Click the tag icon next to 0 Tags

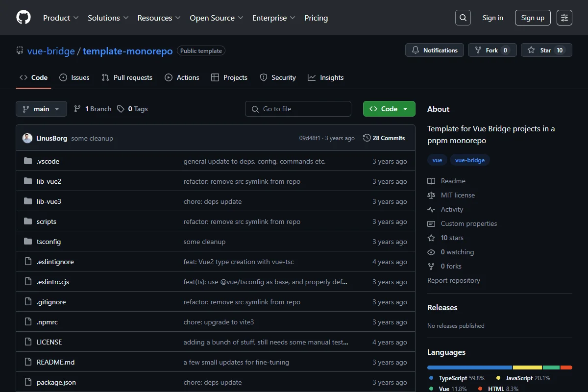pyautogui.click(x=121, y=109)
